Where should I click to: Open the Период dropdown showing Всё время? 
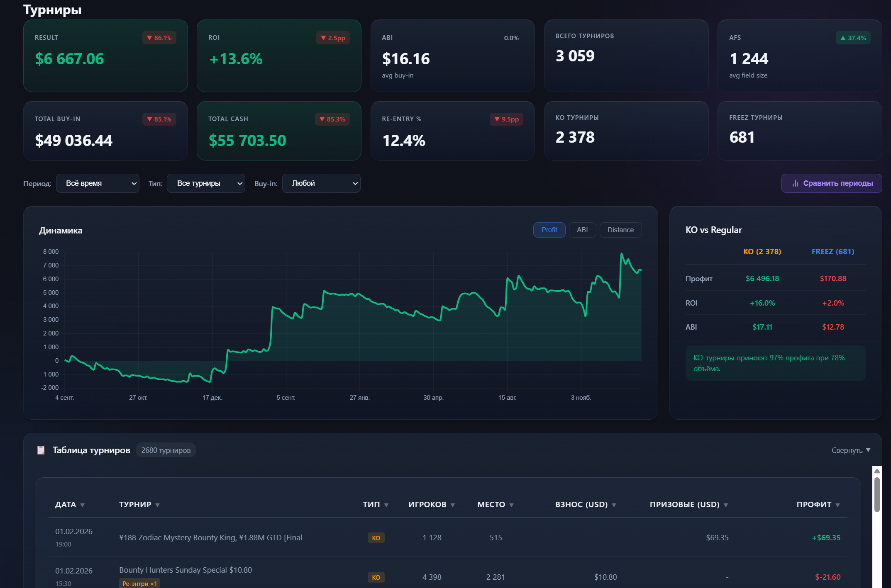click(x=98, y=183)
